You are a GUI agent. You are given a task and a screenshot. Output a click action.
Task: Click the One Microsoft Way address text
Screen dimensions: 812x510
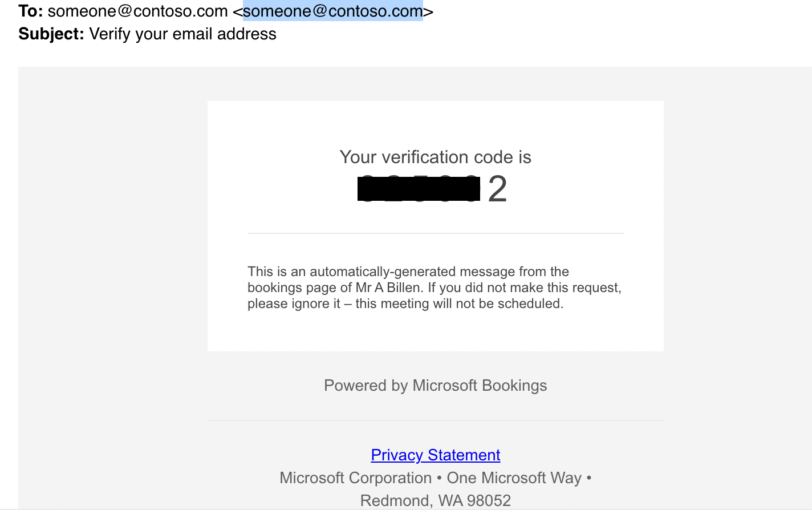[514, 477]
